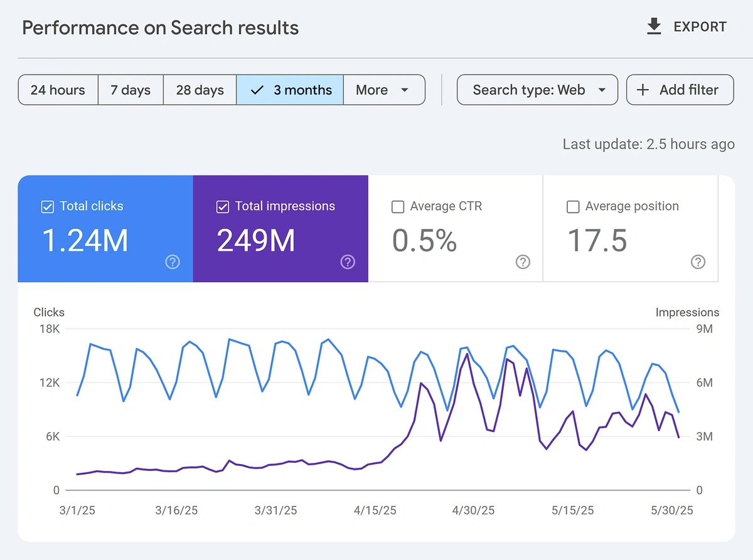This screenshot has height=560, width=753.
Task: Uncheck the Total clicks checkbox
Action: 47,207
